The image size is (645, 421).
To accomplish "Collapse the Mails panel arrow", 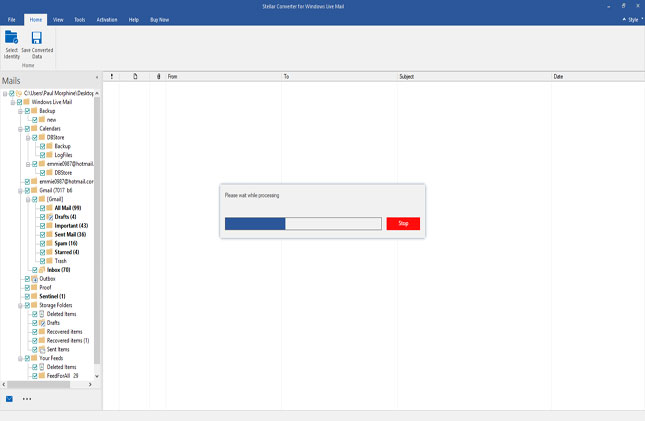I will 97,77.
